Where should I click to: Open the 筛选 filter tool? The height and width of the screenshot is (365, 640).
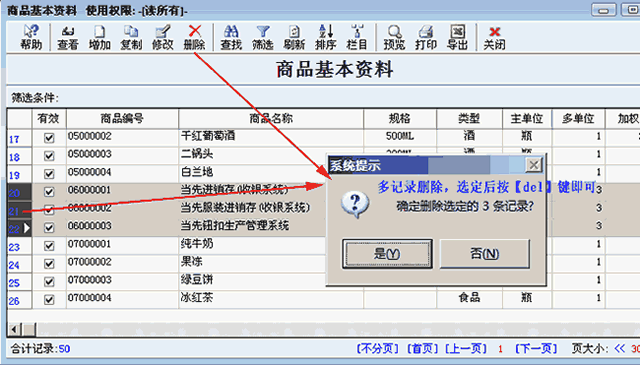pos(262,37)
